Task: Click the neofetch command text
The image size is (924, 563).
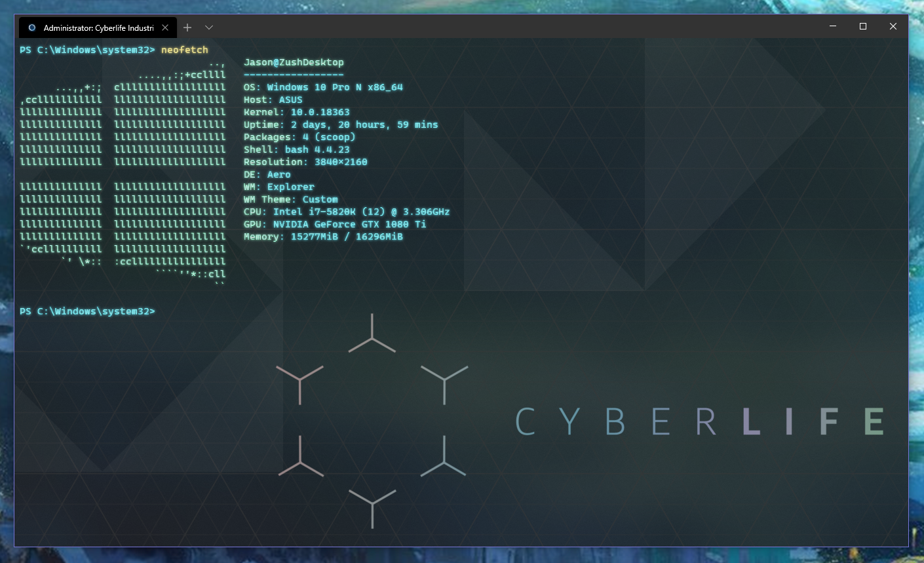Action: [x=185, y=50]
